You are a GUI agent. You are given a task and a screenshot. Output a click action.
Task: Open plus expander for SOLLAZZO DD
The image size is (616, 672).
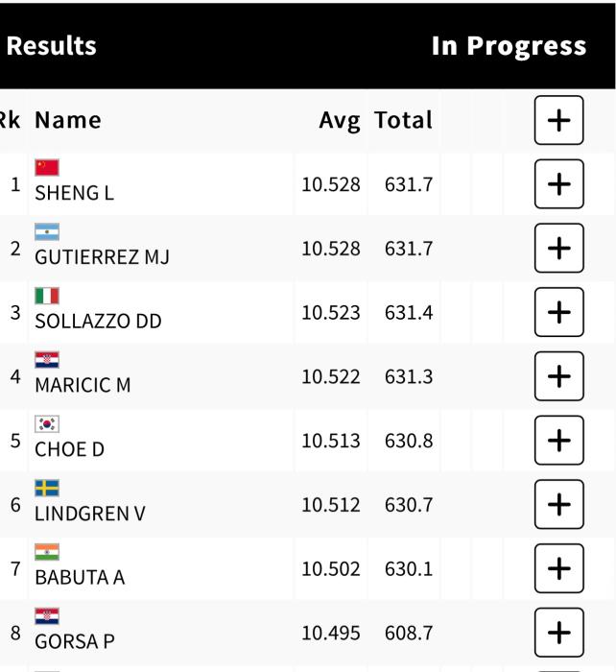tap(558, 313)
